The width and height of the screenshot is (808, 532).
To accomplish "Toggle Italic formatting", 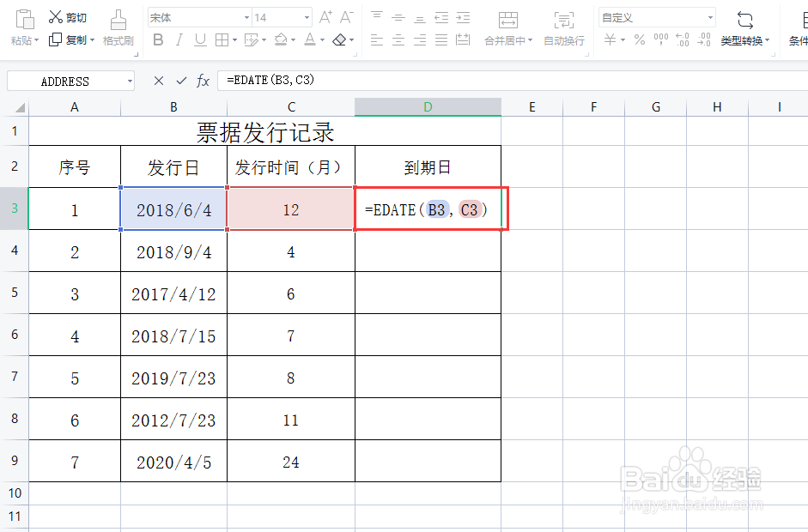I will tap(179, 39).
